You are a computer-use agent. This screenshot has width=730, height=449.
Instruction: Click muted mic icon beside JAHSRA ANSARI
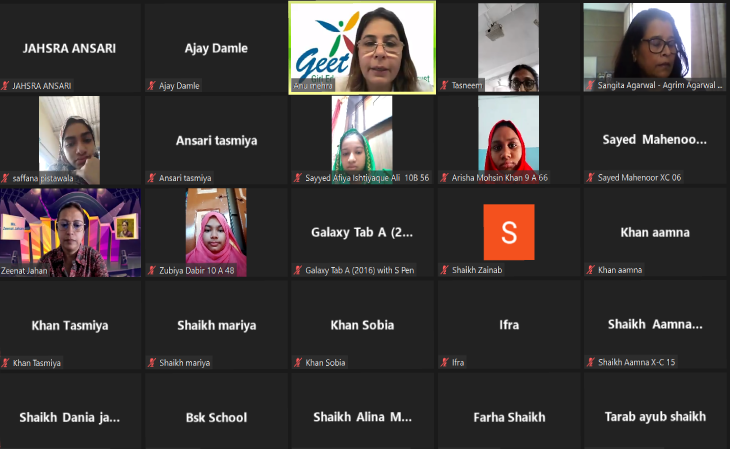click(6, 86)
